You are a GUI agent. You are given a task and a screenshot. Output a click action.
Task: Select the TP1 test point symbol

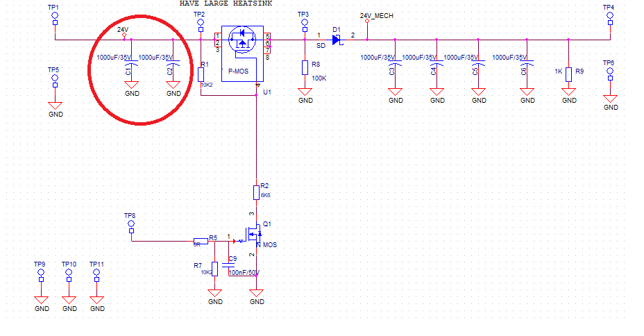click(55, 19)
